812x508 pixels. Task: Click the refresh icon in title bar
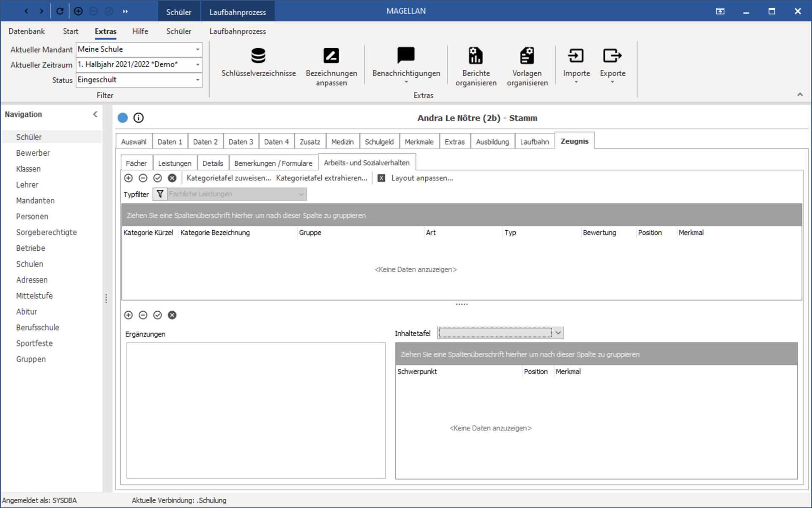tap(60, 11)
